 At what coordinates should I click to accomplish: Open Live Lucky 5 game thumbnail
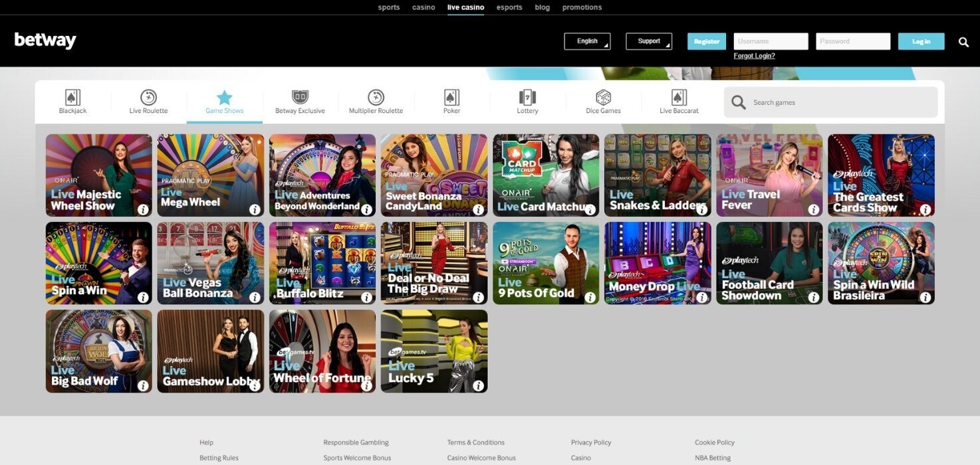434,351
